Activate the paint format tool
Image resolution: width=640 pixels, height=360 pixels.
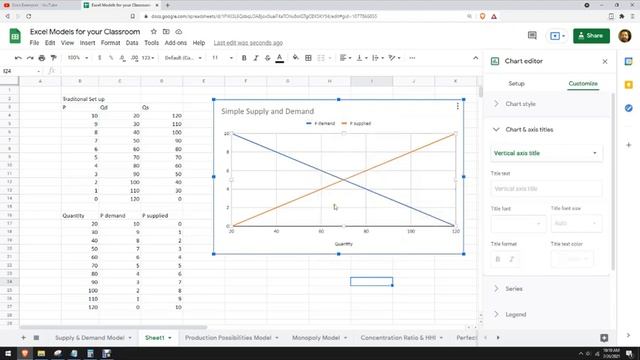(53, 58)
